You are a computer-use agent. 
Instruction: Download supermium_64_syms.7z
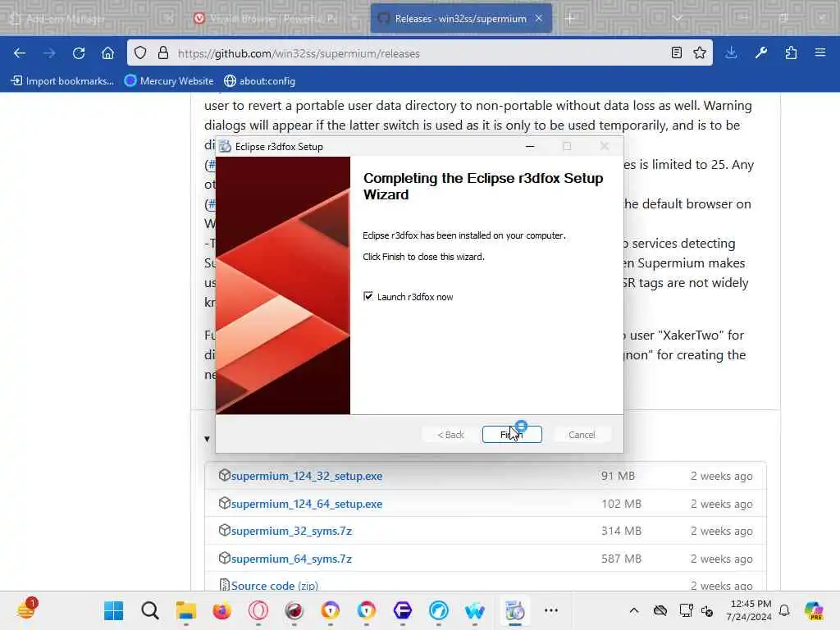click(x=291, y=559)
